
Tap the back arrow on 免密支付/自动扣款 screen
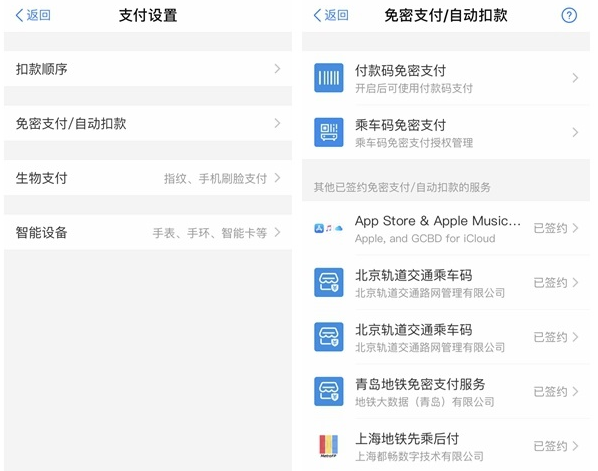(x=317, y=15)
